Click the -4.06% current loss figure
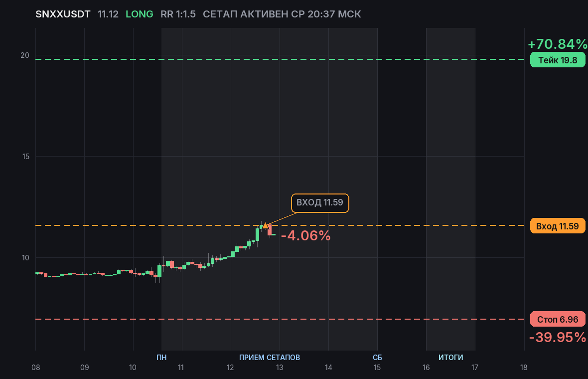This screenshot has height=379, width=588. coord(305,236)
